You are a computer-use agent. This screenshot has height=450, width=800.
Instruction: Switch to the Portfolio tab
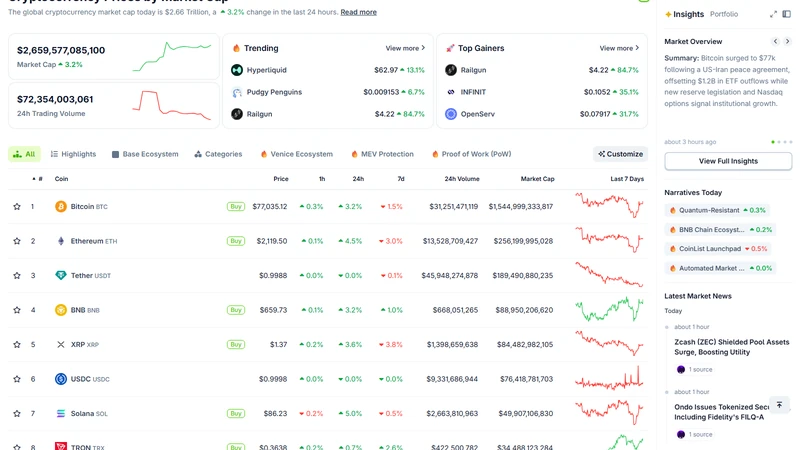723,14
